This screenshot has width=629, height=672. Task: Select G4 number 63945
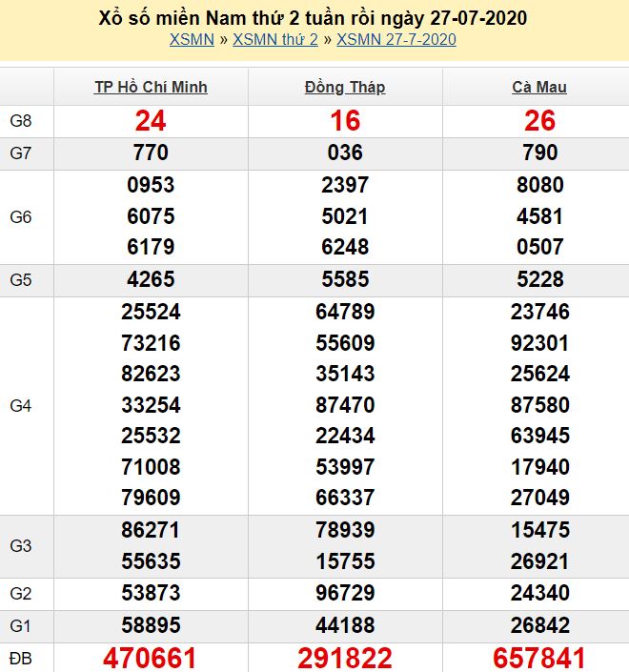539,436
